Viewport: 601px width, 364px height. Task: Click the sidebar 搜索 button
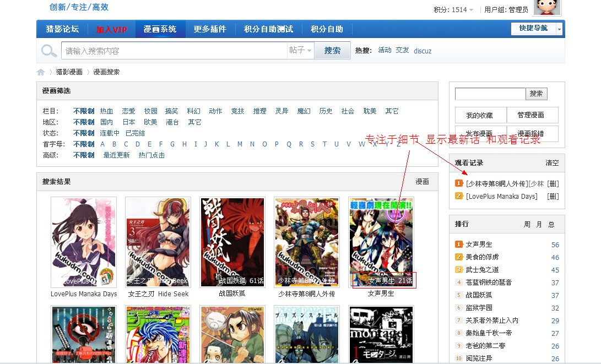coord(536,94)
